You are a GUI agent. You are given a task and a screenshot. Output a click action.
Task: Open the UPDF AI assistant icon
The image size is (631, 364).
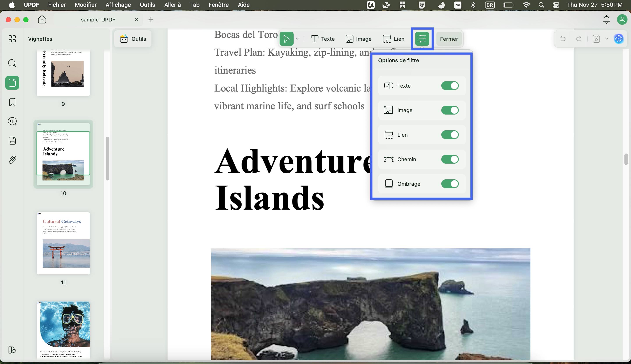[x=619, y=39]
